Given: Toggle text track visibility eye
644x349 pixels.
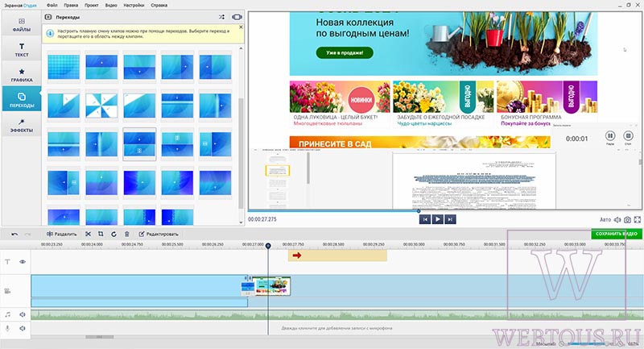Looking at the screenshot, I should point(23,261).
